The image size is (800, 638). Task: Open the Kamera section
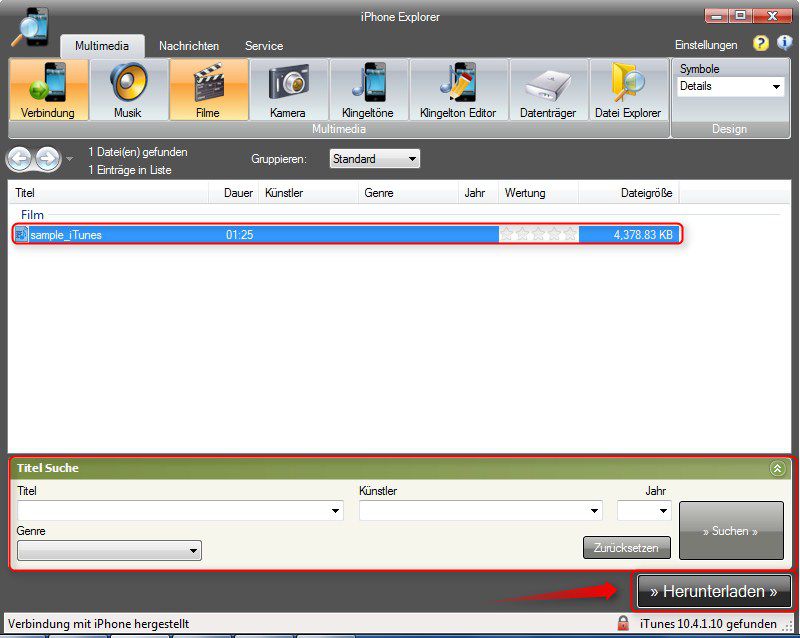288,90
